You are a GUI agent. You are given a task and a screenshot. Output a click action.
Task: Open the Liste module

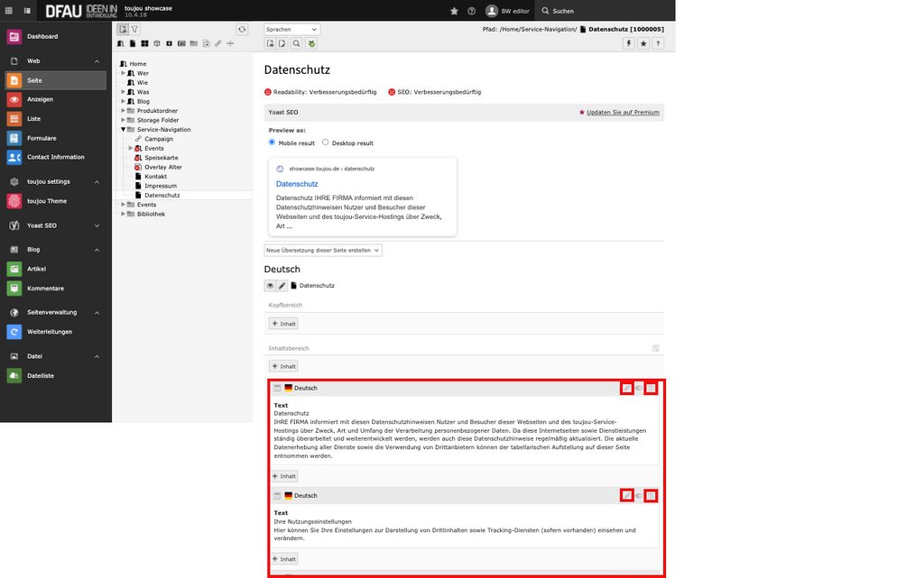coord(14,119)
